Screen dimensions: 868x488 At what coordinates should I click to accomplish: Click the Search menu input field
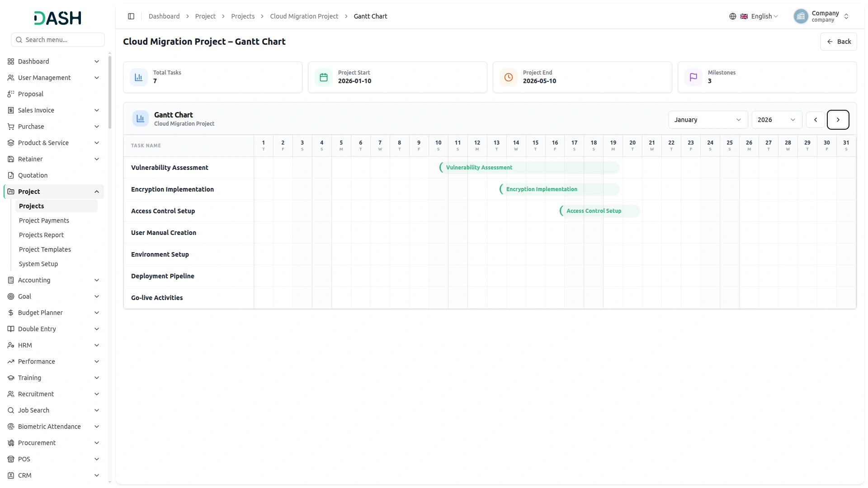(x=58, y=40)
